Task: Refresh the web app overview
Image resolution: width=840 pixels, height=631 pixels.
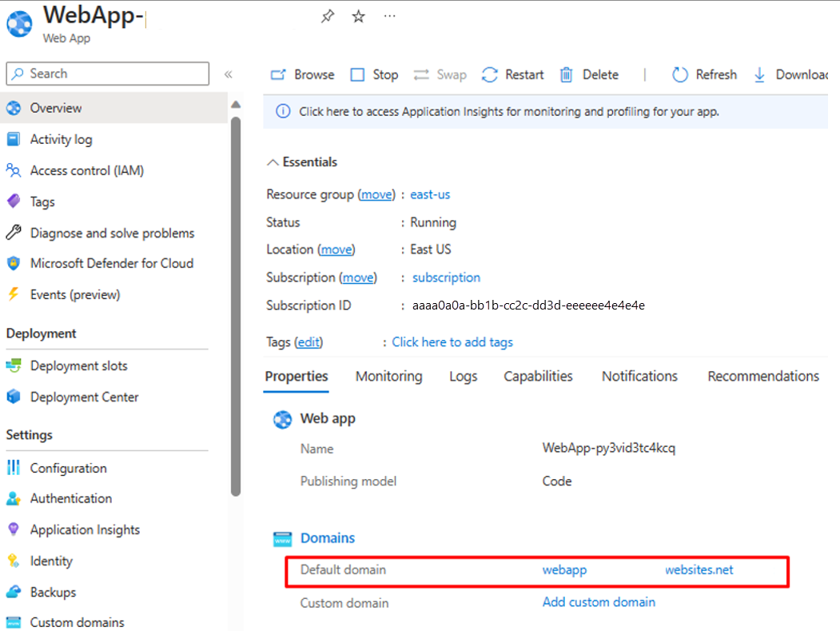Action: [x=704, y=74]
